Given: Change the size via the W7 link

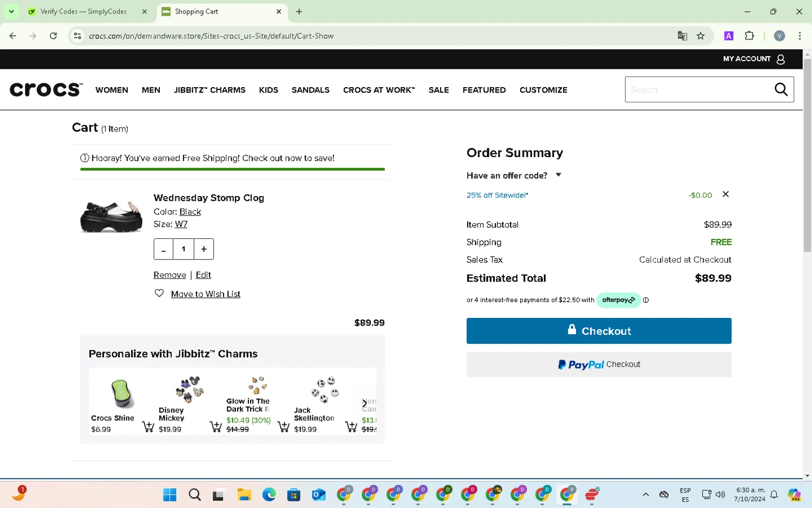Looking at the screenshot, I should coord(181,224).
